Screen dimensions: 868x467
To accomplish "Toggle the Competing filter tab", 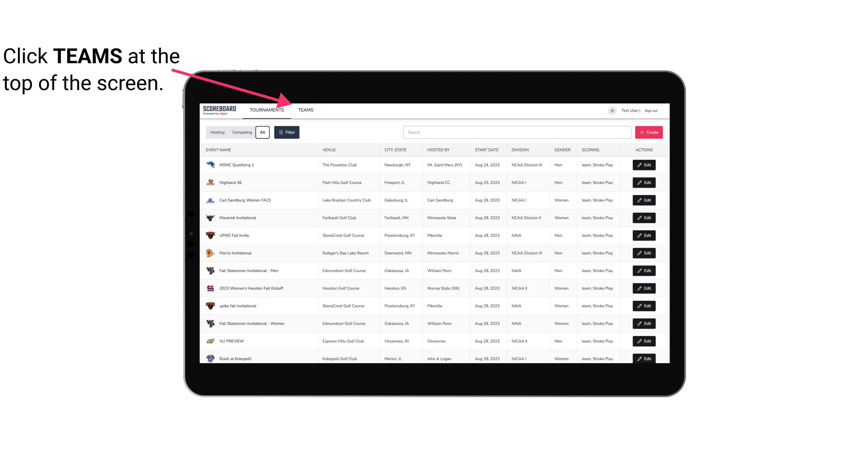I will (x=241, y=132).
